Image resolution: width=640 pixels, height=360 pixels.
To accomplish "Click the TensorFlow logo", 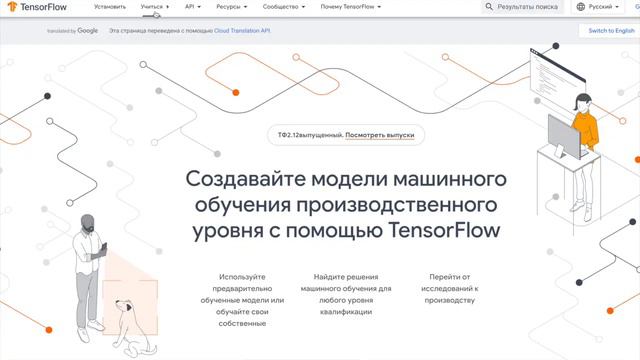I will tap(37, 7).
